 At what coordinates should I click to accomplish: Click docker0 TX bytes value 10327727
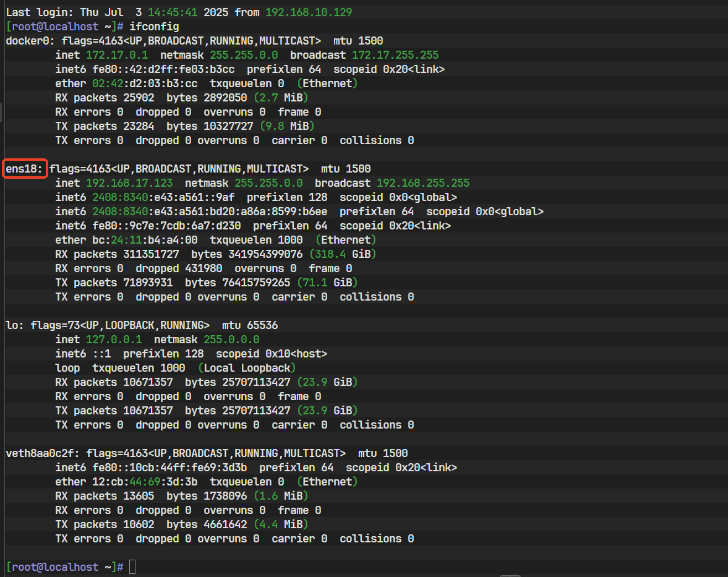click(x=228, y=126)
